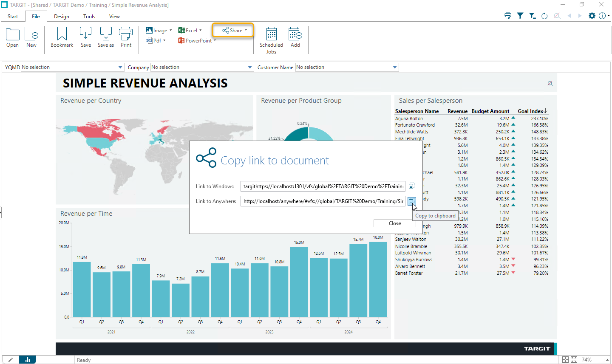Viewport: 612px width, 364px height.
Task: Switch to the Start tab
Action: coord(13,17)
